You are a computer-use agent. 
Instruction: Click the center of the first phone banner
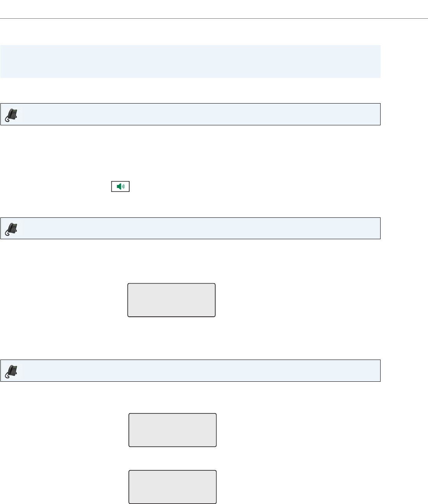pyautogui.click(x=190, y=114)
